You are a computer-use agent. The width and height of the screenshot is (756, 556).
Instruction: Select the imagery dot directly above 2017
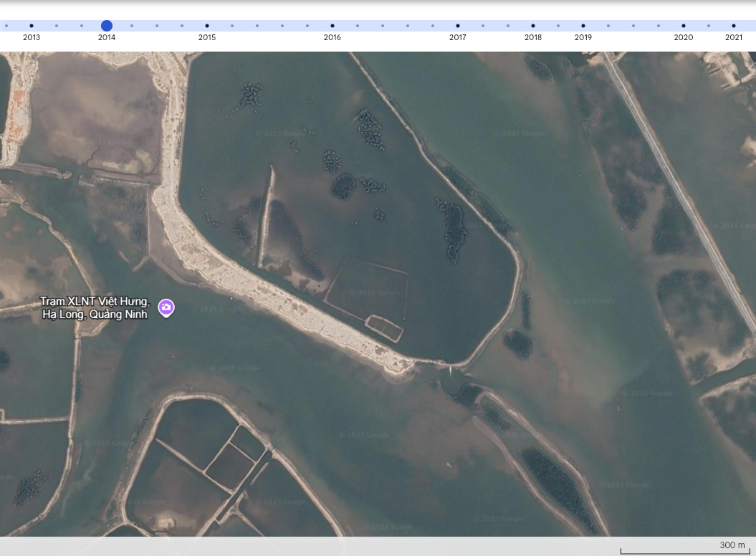[x=457, y=26]
